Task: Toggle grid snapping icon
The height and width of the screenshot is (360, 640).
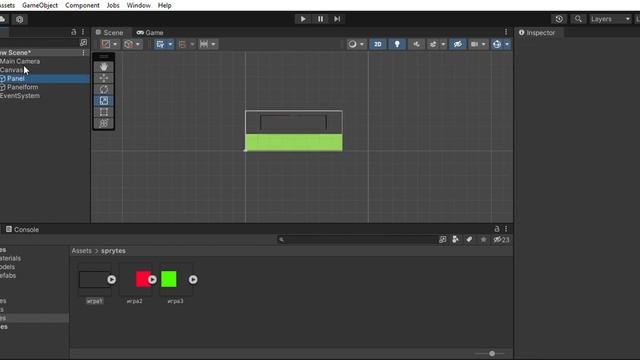Action: click(x=182, y=44)
